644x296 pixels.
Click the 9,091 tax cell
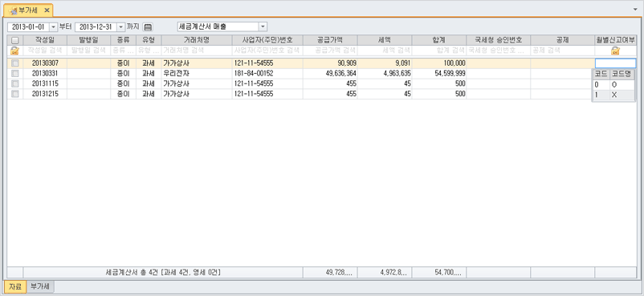point(385,63)
